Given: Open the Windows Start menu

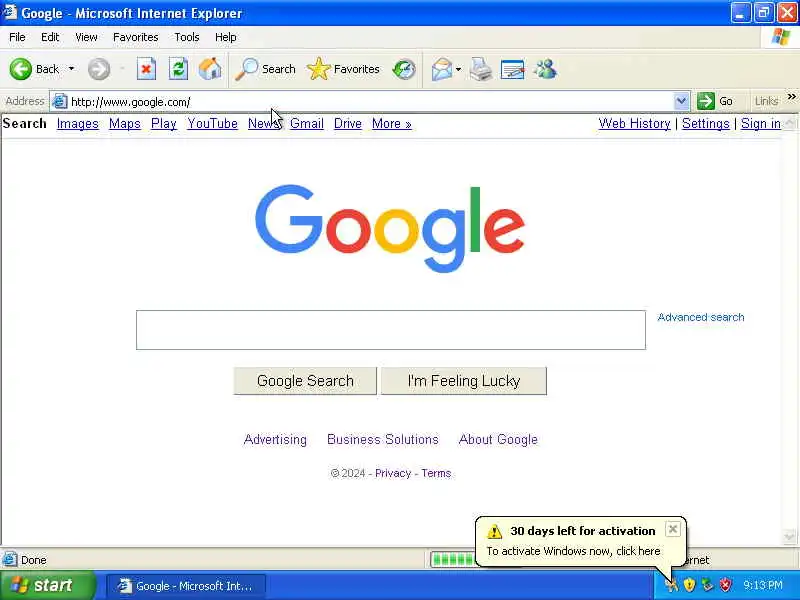Looking at the screenshot, I should [47, 585].
